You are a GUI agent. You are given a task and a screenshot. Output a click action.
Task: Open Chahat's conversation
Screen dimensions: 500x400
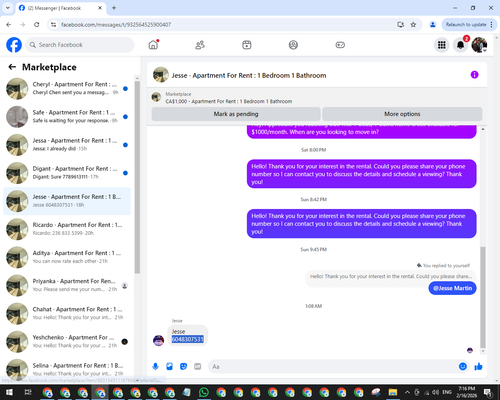click(67, 313)
